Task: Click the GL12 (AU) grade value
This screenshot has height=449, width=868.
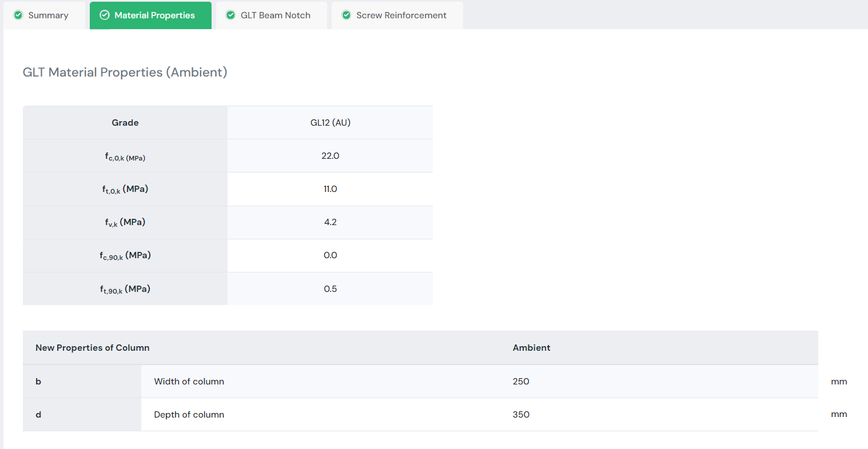Action: click(330, 123)
